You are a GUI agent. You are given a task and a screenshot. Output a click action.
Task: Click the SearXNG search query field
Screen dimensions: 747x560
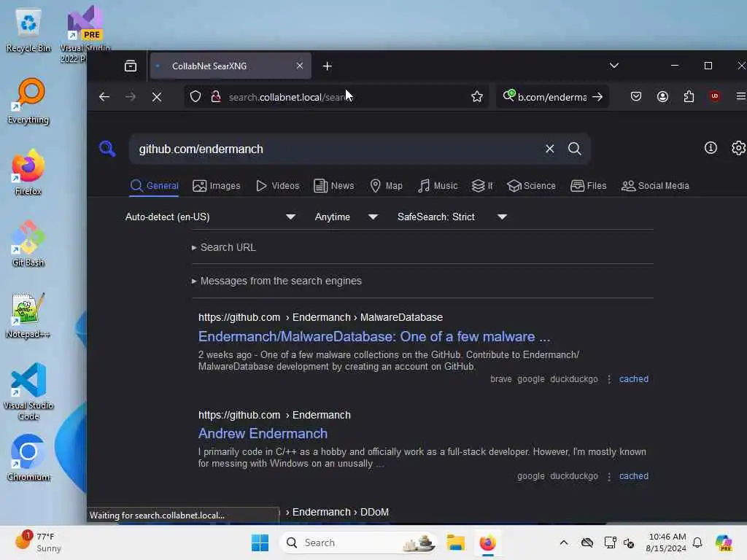(336, 149)
